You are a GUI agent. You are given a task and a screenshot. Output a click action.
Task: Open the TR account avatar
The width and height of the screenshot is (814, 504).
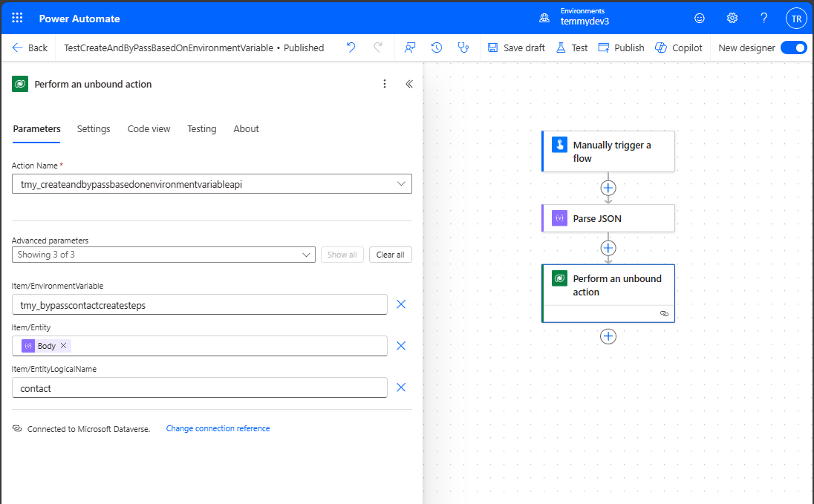796,19
